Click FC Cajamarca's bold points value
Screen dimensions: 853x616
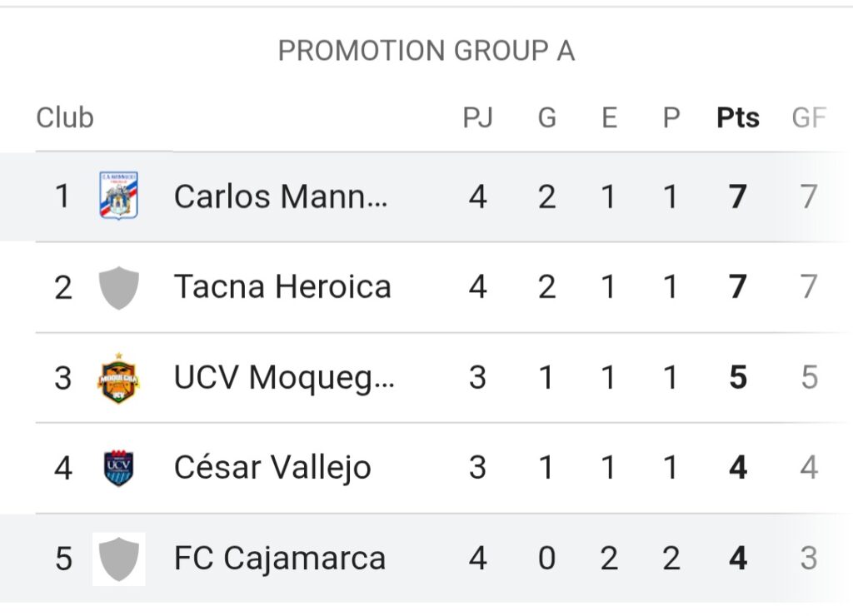(x=738, y=559)
